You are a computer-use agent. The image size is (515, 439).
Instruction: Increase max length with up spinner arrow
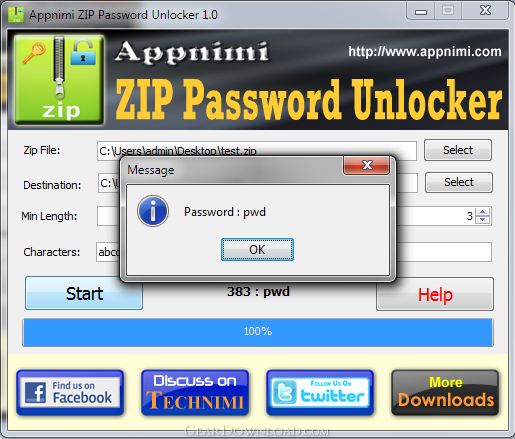click(x=483, y=212)
